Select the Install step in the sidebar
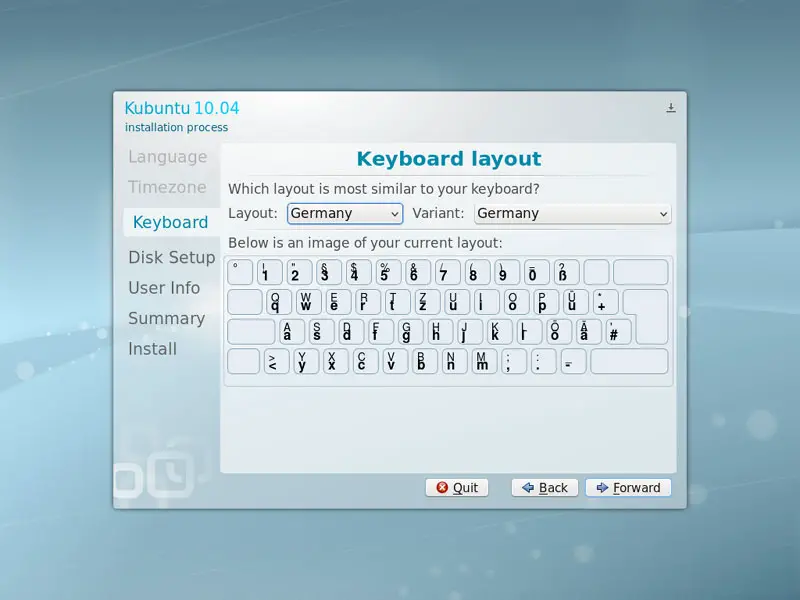This screenshot has width=800, height=600. coord(153,349)
